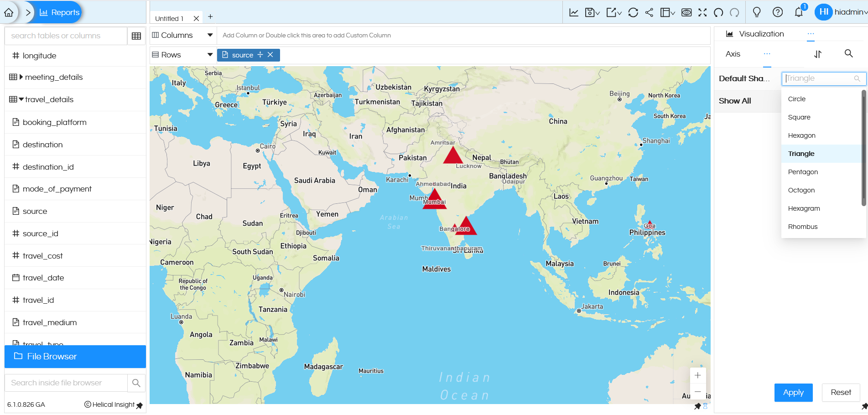Undo the last action
Screen dimensions: 868x415
point(718,12)
